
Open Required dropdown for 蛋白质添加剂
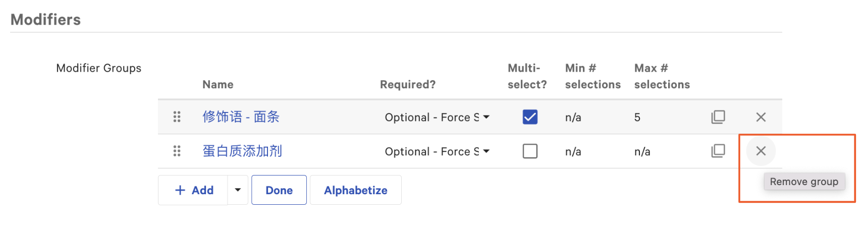point(437,151)
